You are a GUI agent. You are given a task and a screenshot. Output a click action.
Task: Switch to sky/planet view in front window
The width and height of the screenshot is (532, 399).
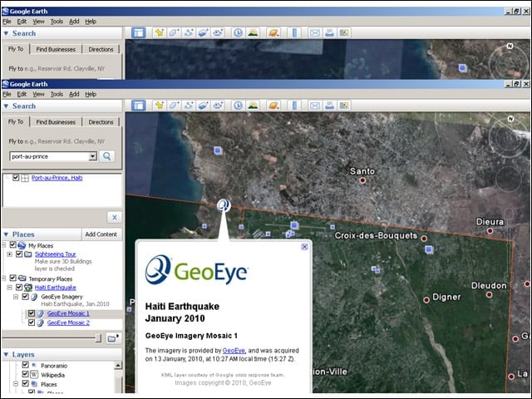[x=273, y=106]
